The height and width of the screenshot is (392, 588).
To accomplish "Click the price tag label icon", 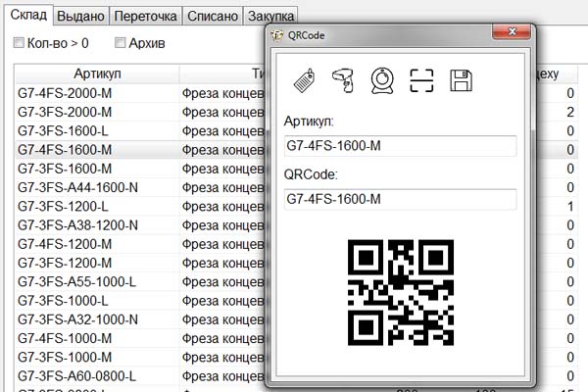I will point(304,80).
